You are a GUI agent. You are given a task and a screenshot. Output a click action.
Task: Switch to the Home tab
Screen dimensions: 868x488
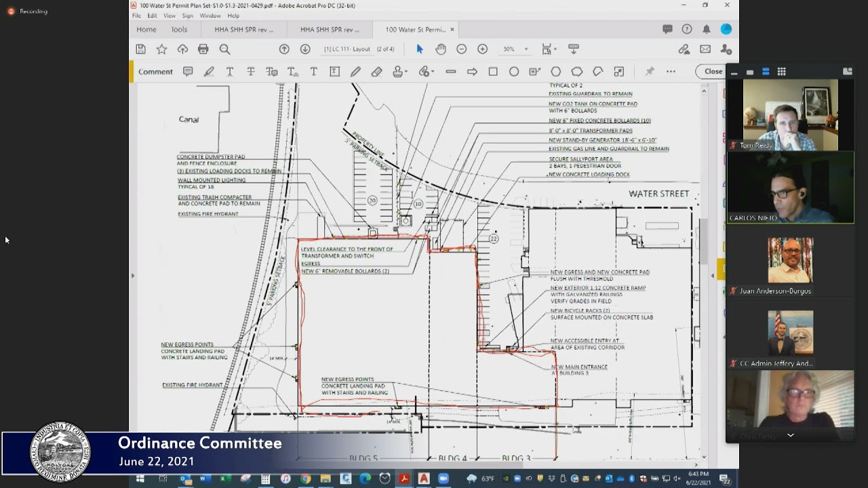[146, 30]
